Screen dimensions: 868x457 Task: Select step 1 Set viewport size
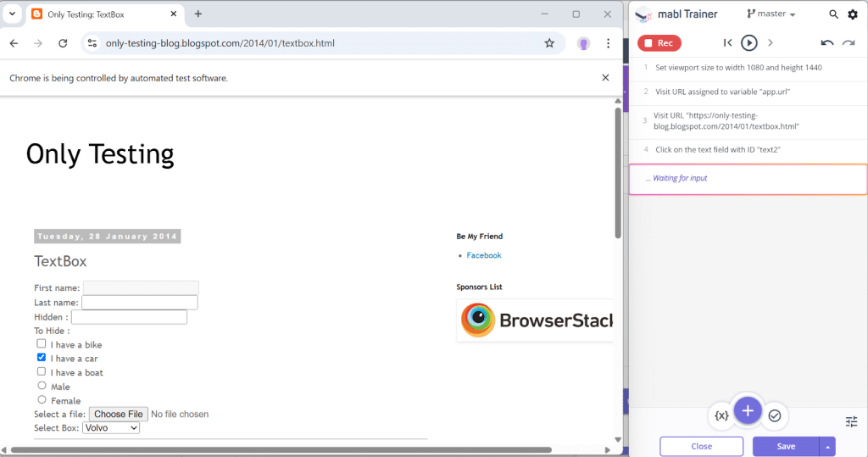[748, 68]
